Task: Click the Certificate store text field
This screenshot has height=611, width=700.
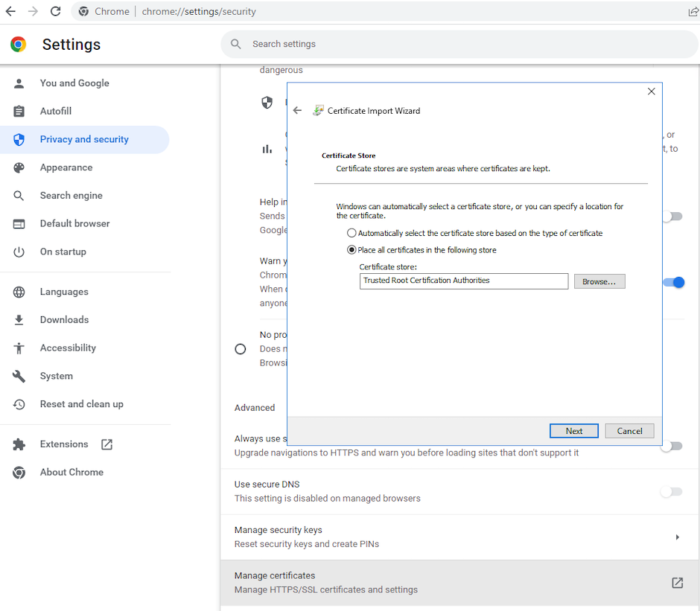Action: 464,281
